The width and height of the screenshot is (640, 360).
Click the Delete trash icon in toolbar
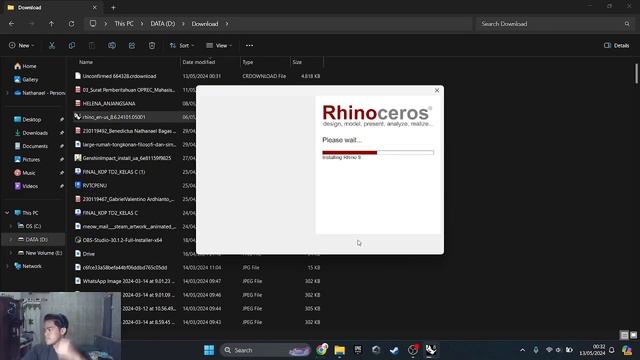point(152,46)
